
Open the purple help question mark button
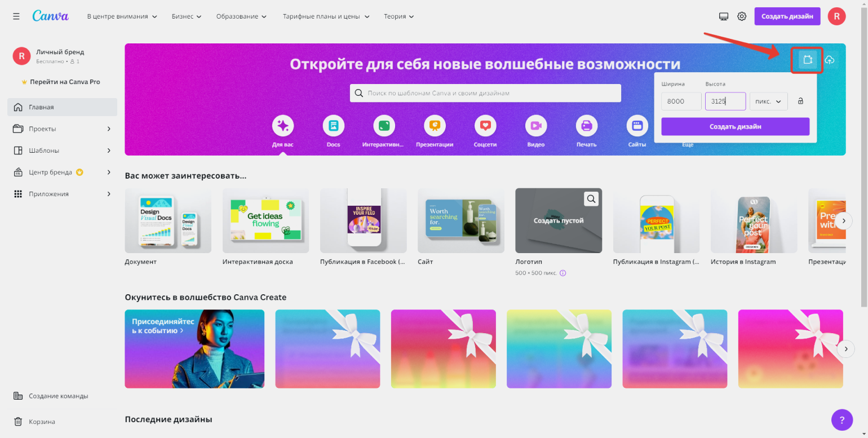[842, 420]
